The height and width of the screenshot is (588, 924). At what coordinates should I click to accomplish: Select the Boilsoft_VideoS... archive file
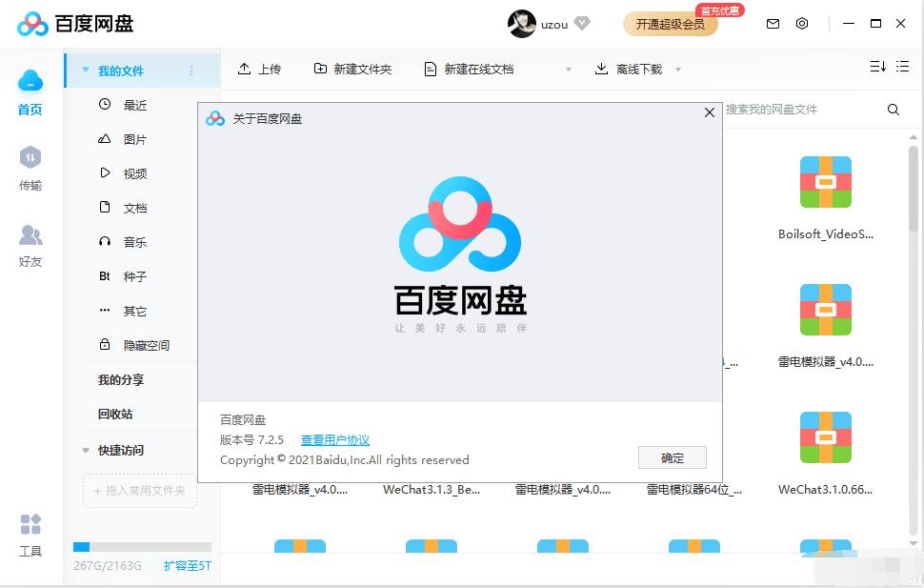coord(826,197)
